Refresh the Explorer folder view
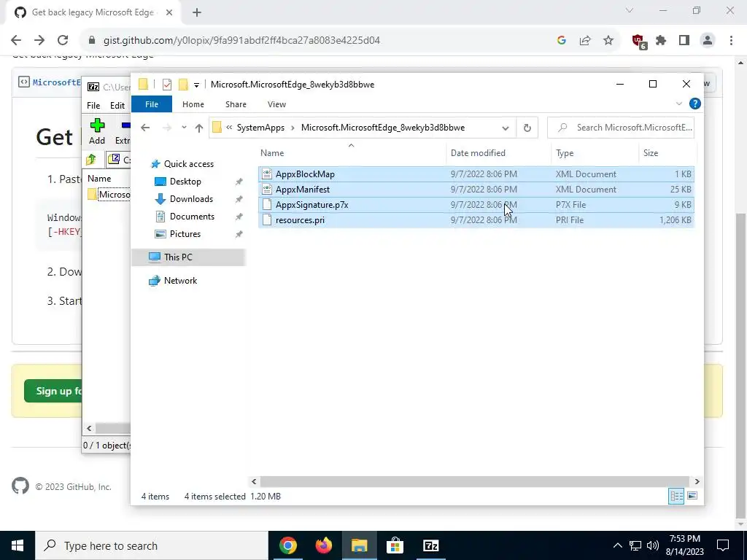Viewport: 747px width, 560px height. pyautogui.click(x=527, y=128)
